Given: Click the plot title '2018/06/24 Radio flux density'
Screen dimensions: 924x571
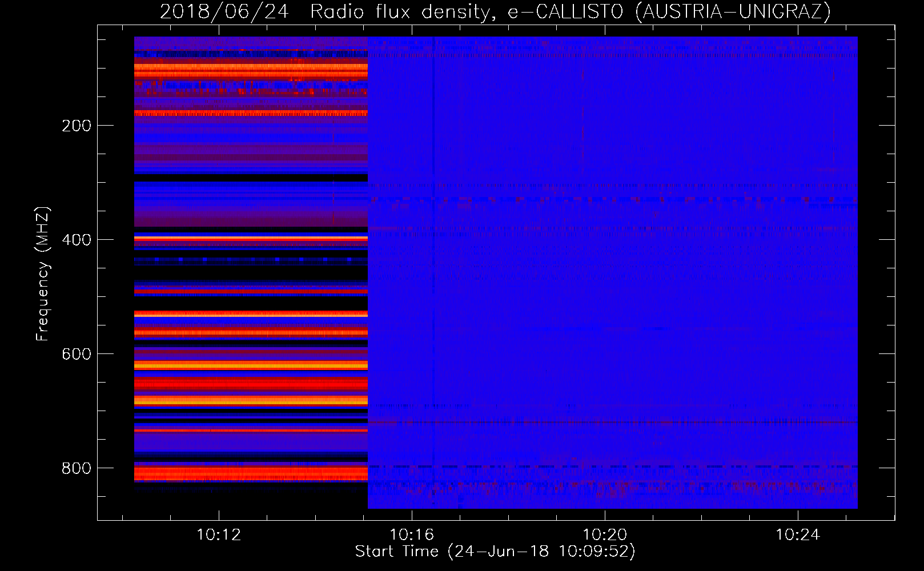Looking at the screenshot, I should pyautogui.click(x=495, y=12).
